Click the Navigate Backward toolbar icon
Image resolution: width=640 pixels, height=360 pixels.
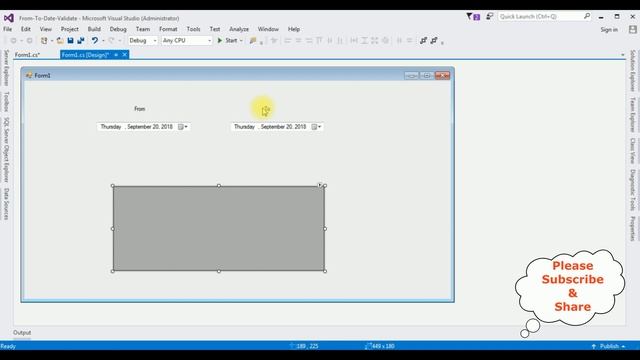(13, 40)
